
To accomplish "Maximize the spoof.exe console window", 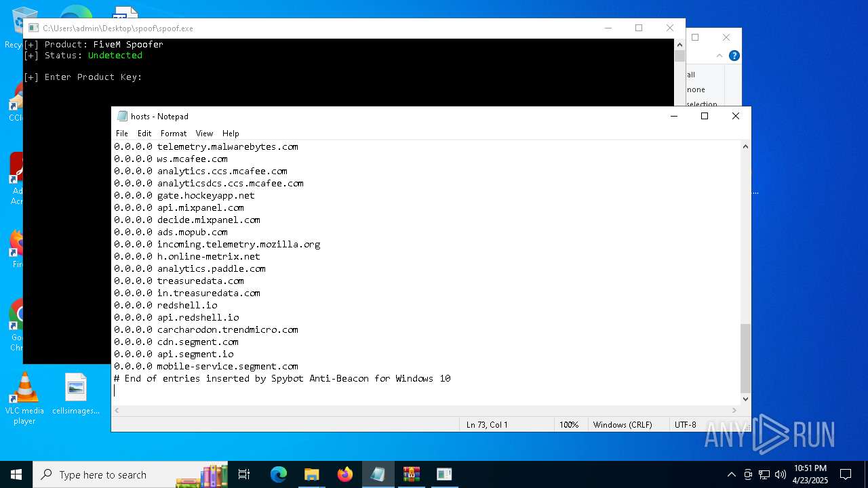I will click(638, 28).
